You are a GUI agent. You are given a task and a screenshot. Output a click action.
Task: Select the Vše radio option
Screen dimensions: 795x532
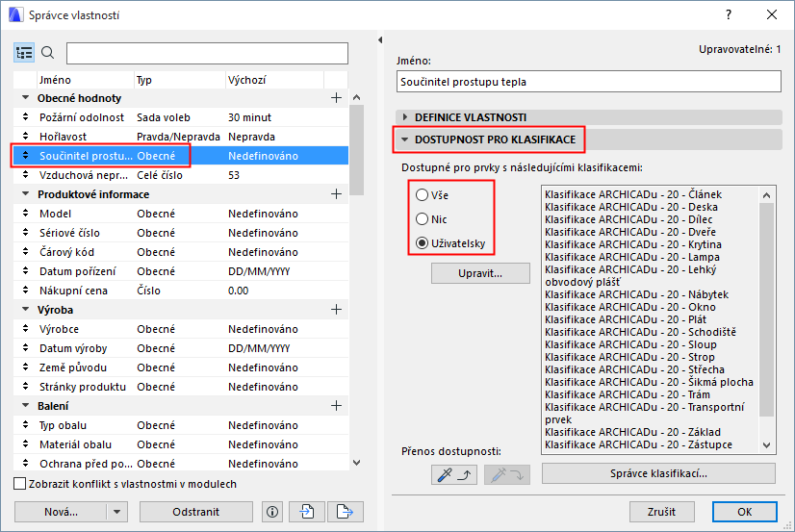422,195
